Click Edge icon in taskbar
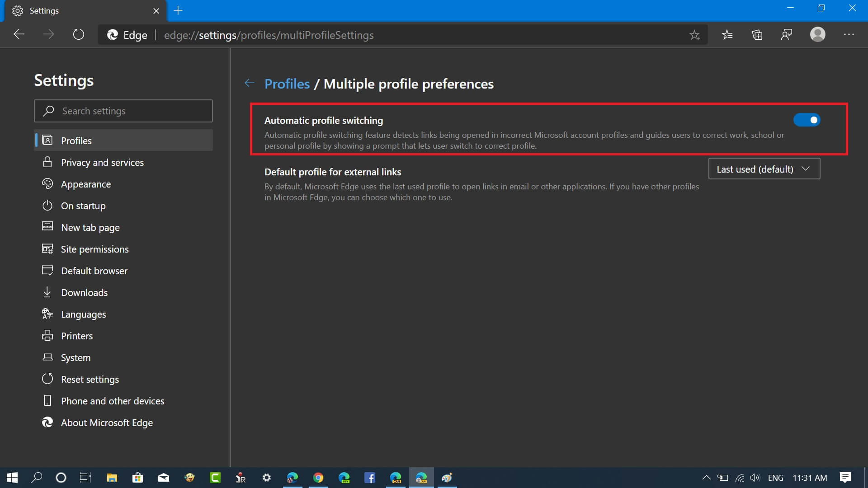This screenshot has height=488, width=868. [292, 477]
